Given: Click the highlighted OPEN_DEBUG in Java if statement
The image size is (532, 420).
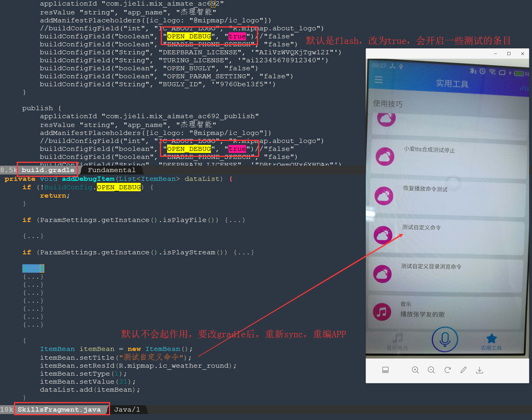Looking at the screenshot, I should [x=119, y=187].
